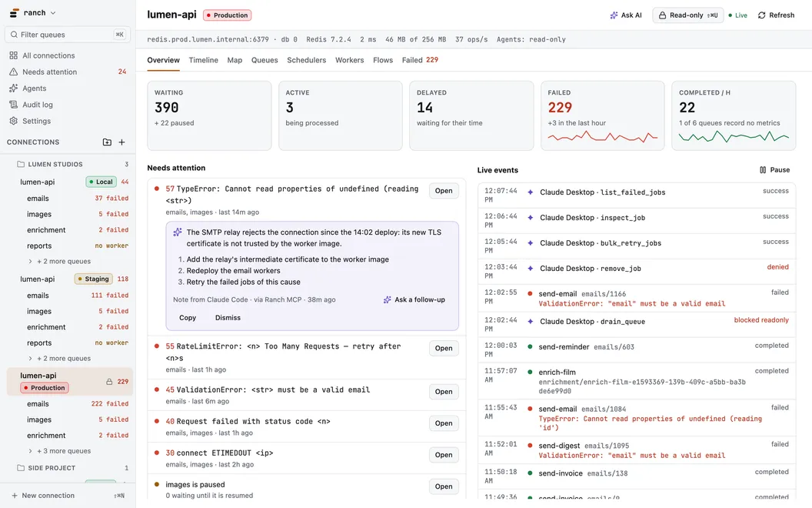Open the connect ETIMEDOUT item

click(x=443, y=455)
